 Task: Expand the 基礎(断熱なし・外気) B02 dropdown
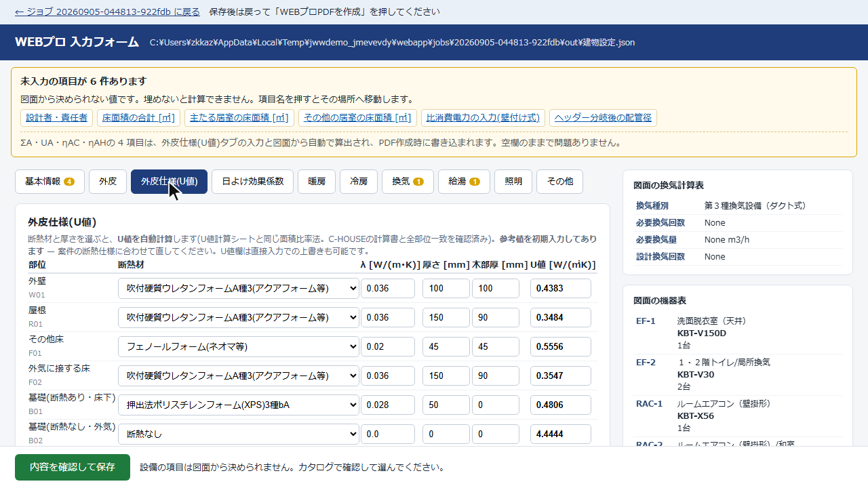[238, 434]
